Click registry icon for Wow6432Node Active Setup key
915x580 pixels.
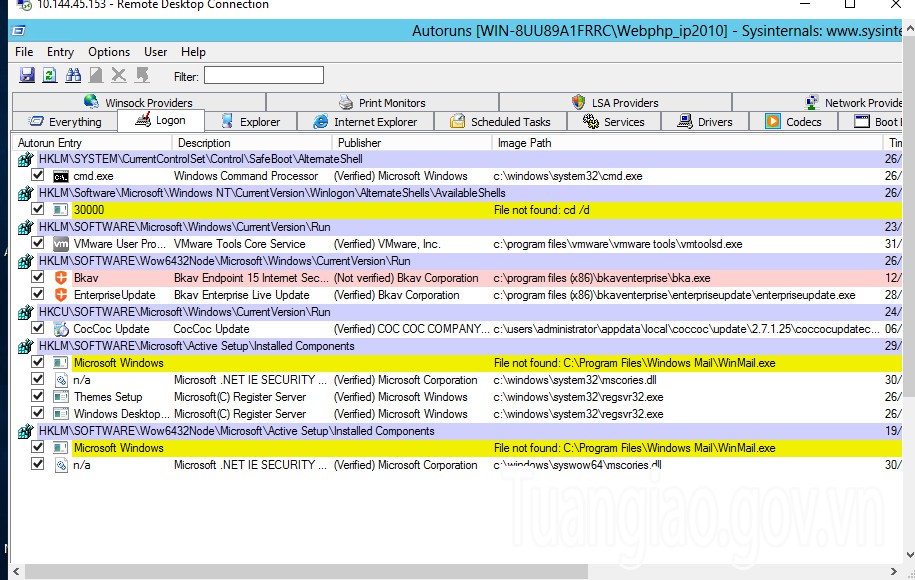click(x=25, y=431)
